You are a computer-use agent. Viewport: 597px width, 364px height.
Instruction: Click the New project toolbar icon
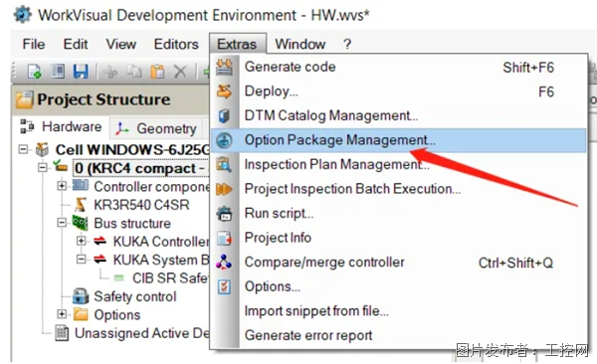tap(34, 72)
